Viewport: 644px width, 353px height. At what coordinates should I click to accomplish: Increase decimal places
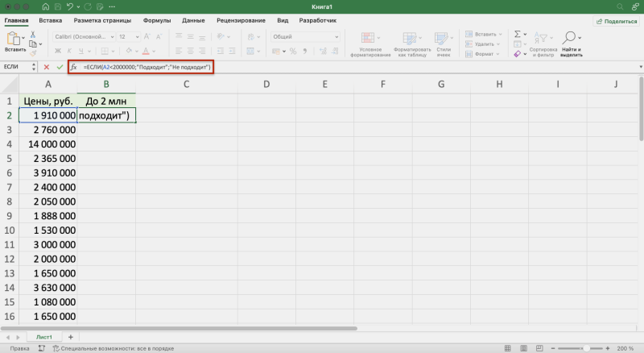tap(324, 51)
